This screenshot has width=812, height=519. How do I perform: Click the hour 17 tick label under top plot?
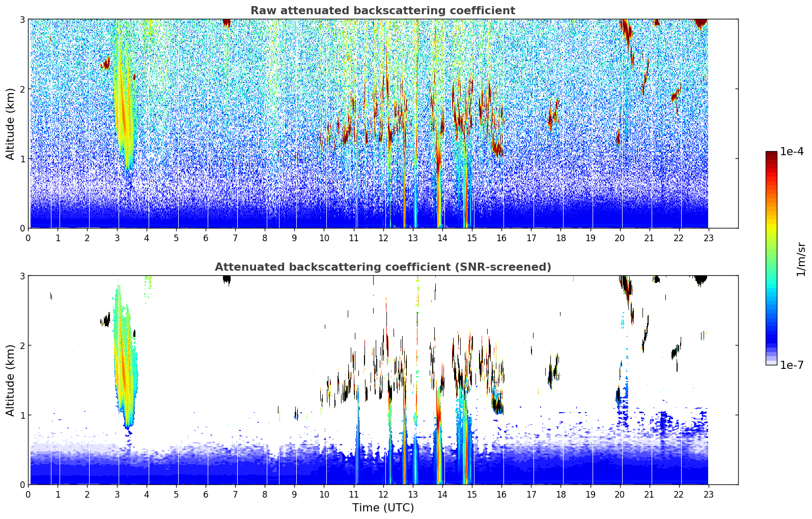pos(531,238)
